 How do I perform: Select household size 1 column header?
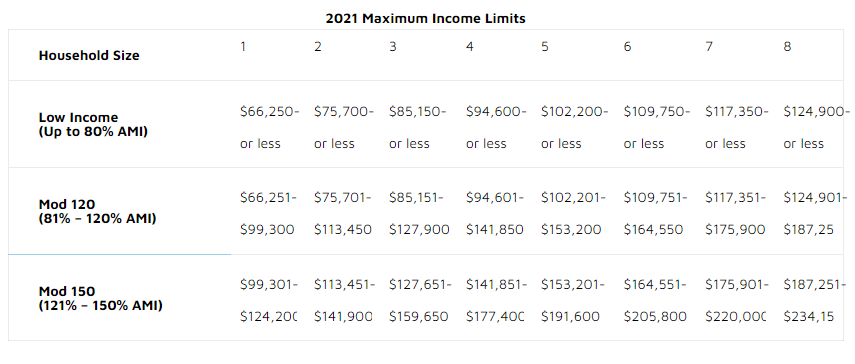point(243,47)
